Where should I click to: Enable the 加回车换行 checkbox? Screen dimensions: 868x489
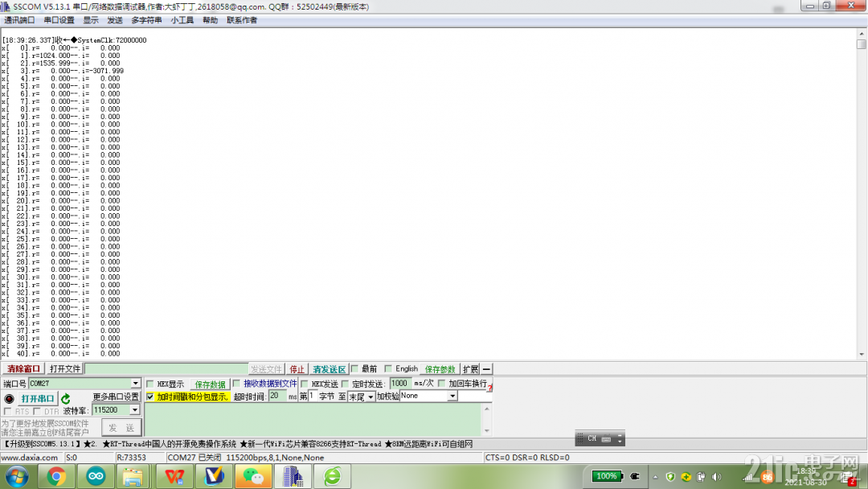click(x=441, y=383)
